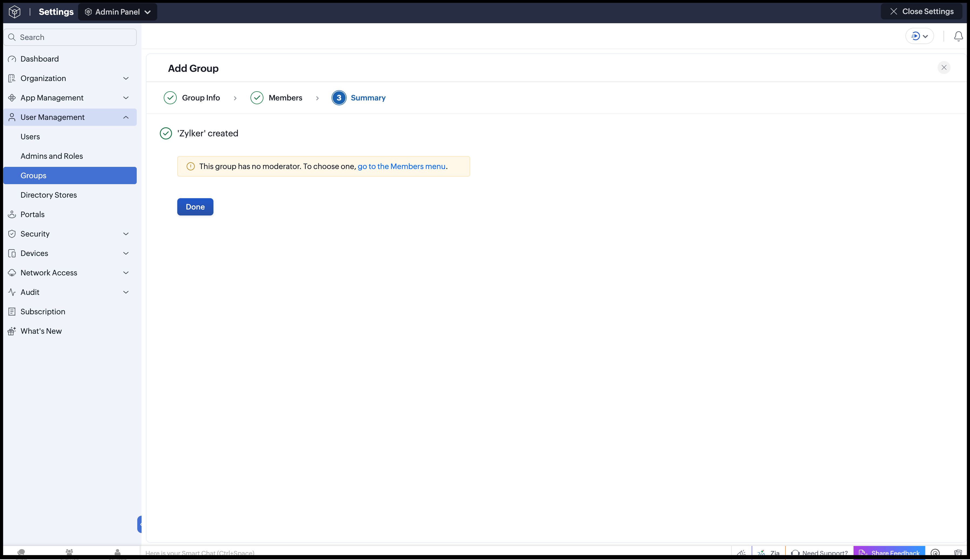Open the Channels icon in the bottom bar
This screenshot has height=560, width=970.
[69, 553]
